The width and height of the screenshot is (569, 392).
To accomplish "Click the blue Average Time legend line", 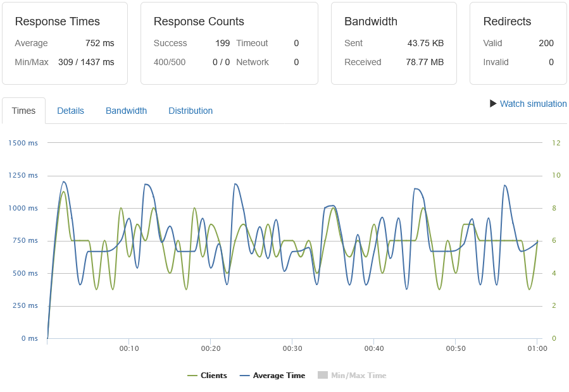I will coord(245,376).
